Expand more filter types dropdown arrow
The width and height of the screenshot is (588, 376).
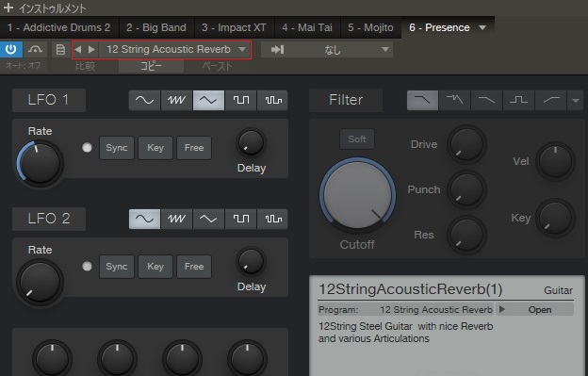pyautogui.click(x=576, y=100)
